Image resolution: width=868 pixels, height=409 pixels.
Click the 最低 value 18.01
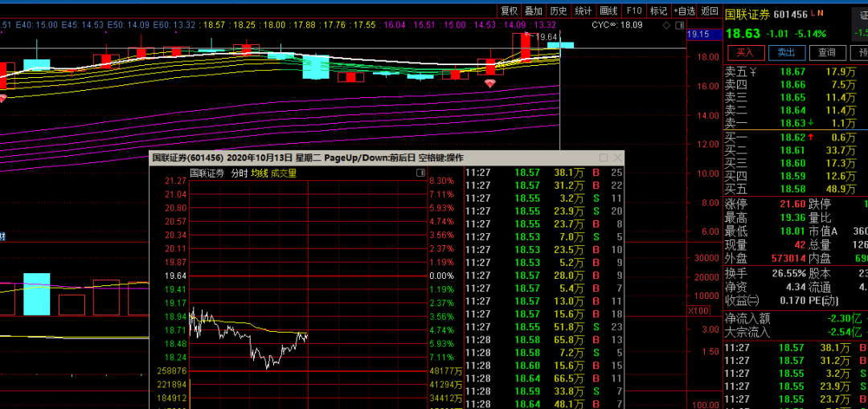(x=792, y=231)
